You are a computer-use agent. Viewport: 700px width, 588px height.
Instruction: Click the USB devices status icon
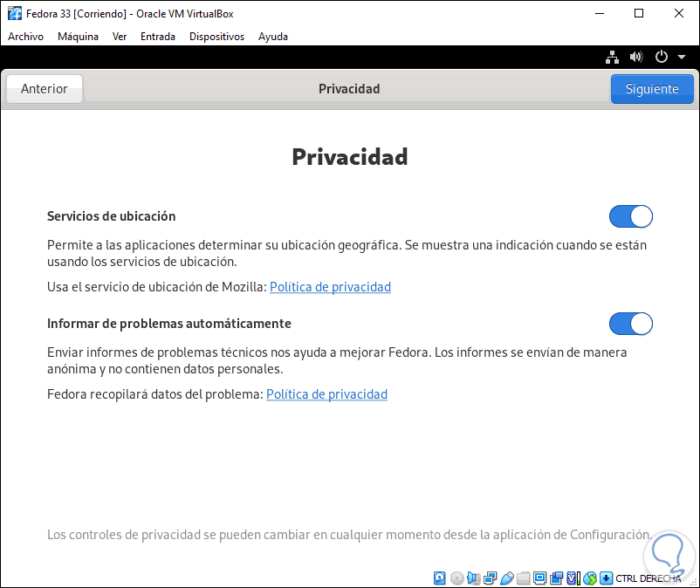pyautogui.click(x=507, y=578)
